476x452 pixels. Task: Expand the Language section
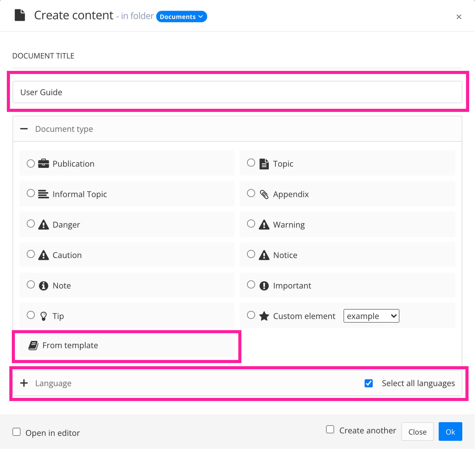point(24,383)
